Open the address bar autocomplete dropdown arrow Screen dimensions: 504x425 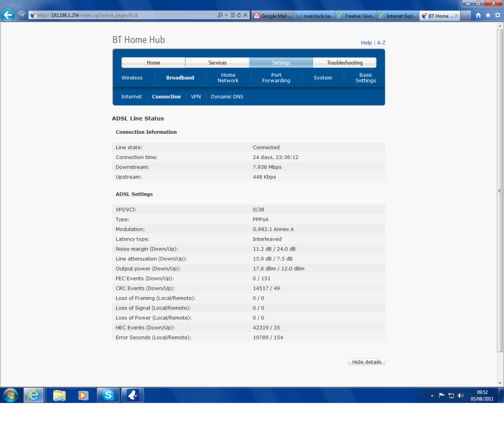[x=226, y=15]
